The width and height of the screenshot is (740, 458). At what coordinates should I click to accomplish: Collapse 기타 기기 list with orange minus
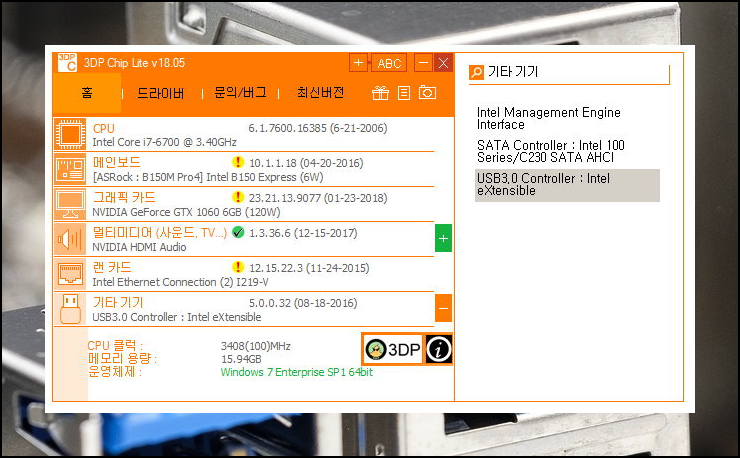point(443,308)
